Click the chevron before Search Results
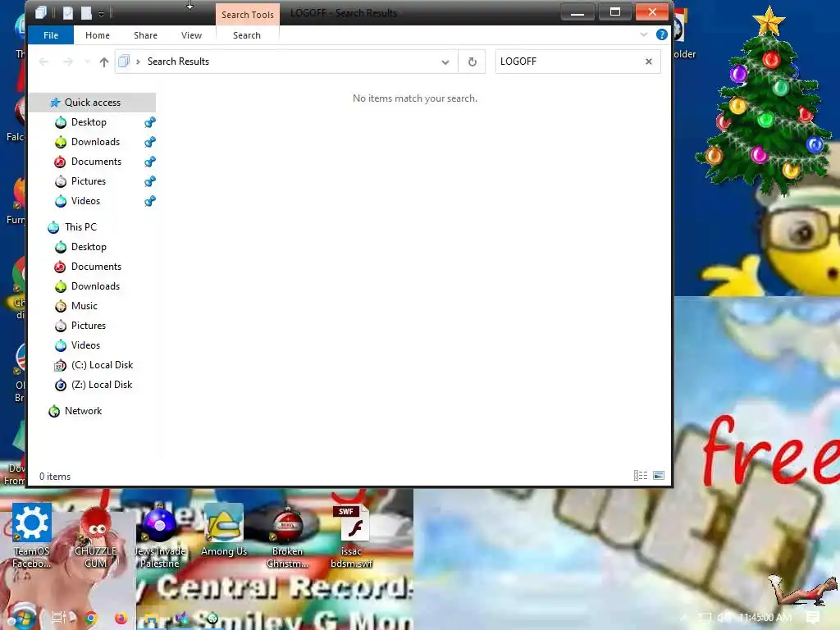This screenshot has height=630, width=840. [x=138, y=62]
